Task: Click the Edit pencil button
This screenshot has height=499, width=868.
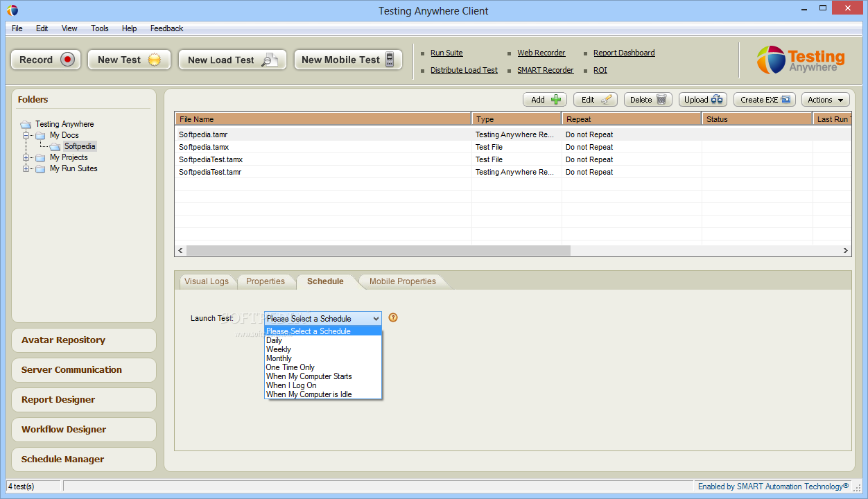Action: point(596,100)
